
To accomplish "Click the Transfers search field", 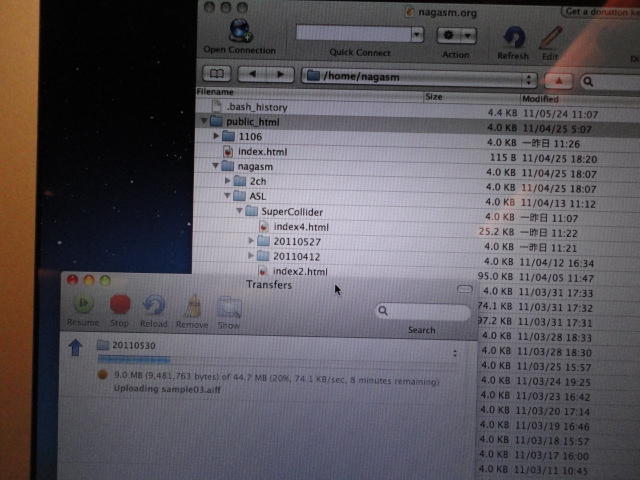I will [x=423, y=311].
